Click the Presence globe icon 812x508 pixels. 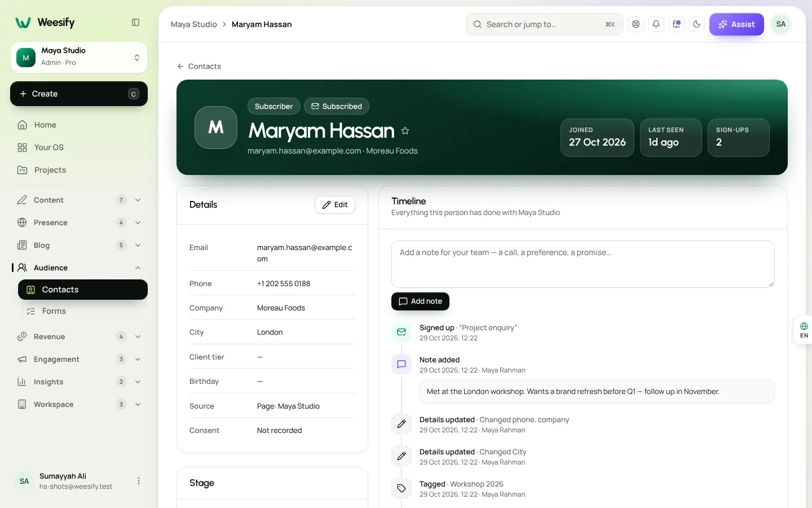22,222
